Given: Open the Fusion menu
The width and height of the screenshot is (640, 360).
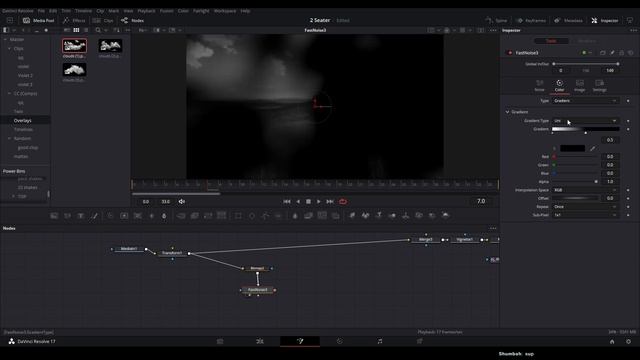Looking at the screenshot, I should pos(166,11).
